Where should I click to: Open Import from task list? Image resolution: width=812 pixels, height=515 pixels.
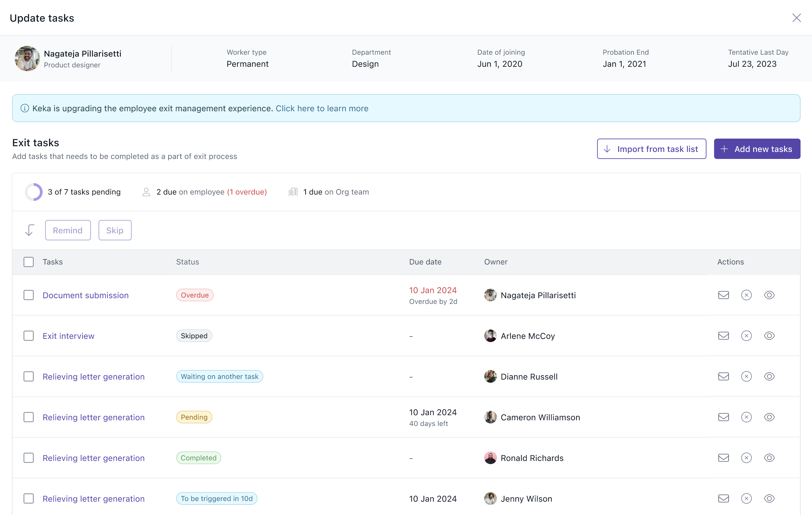point(651,149)
